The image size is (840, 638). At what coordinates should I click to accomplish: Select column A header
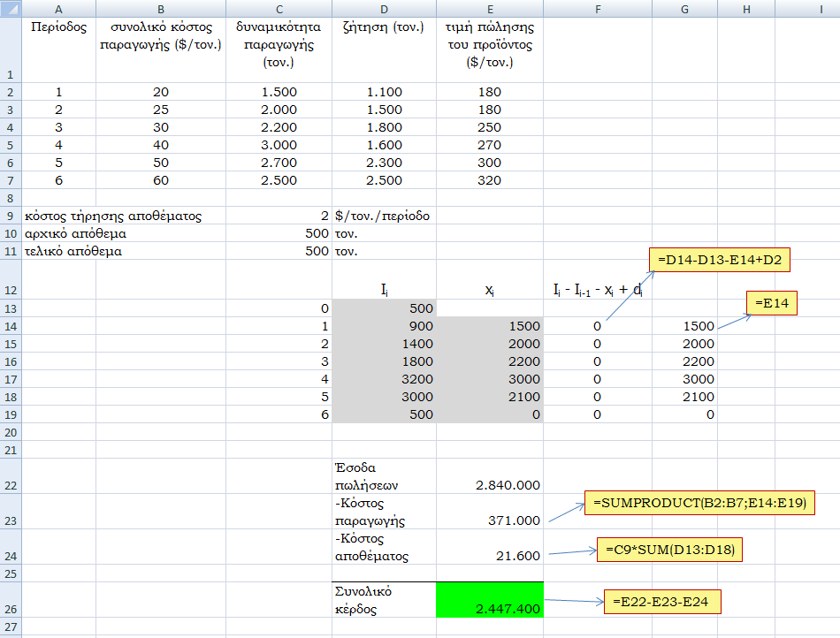coord(59,9)
